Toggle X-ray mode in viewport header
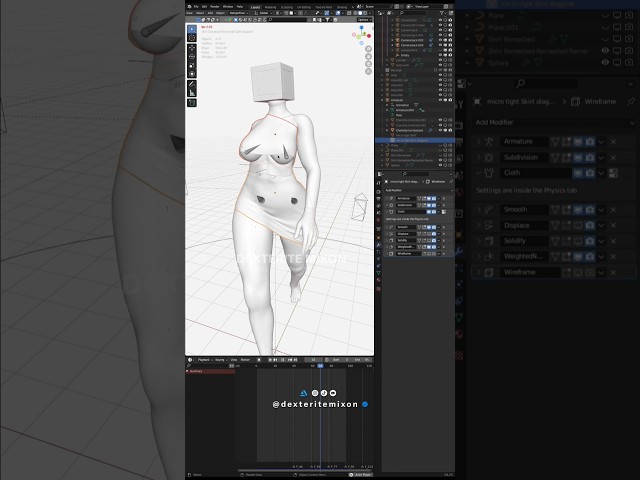Image resolution: width=640 pixels, height=480 pixels. tap(349, 13)
